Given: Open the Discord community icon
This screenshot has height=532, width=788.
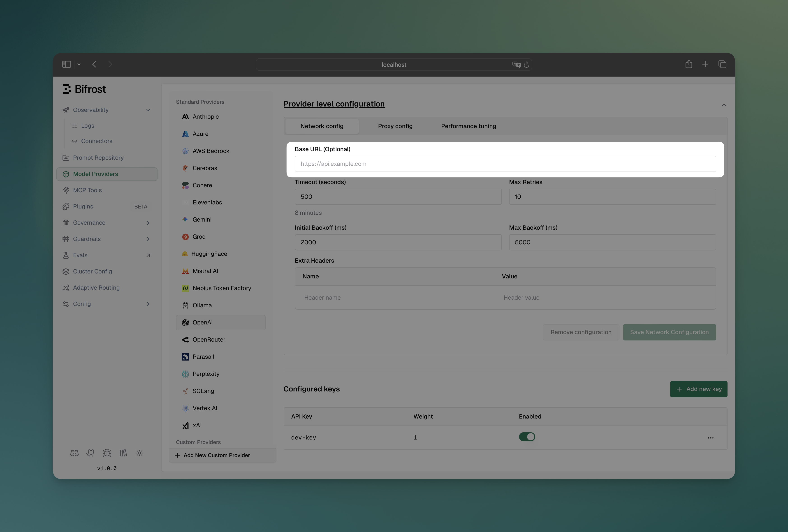Looking at the screenshot, I should [x=74, y=453].
